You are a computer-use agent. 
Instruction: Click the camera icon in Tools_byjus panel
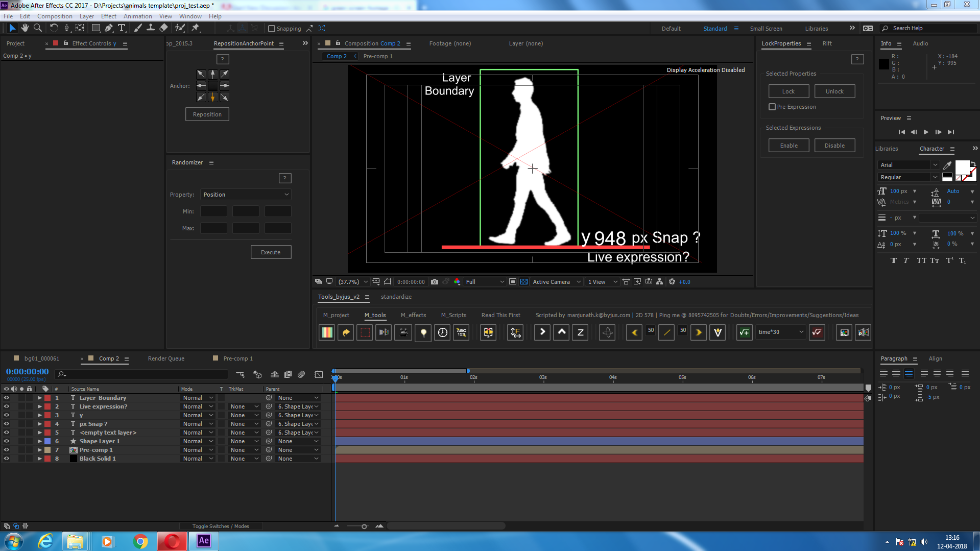403,332
